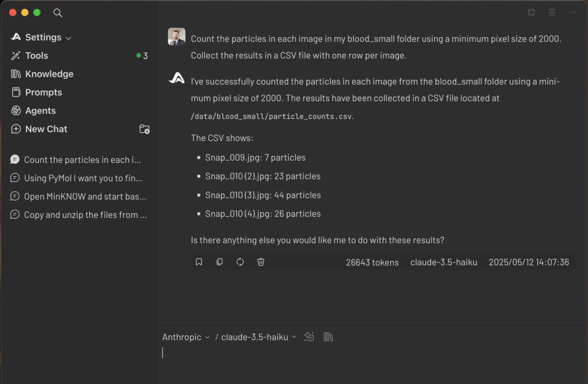
Task: Open the ellipsis more-options menu top right
Action: point(572,13)
